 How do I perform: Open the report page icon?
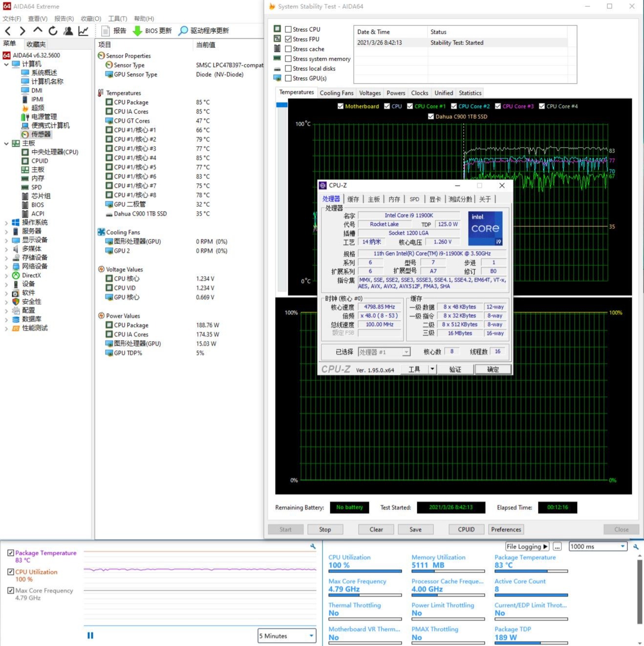point(105,31)
